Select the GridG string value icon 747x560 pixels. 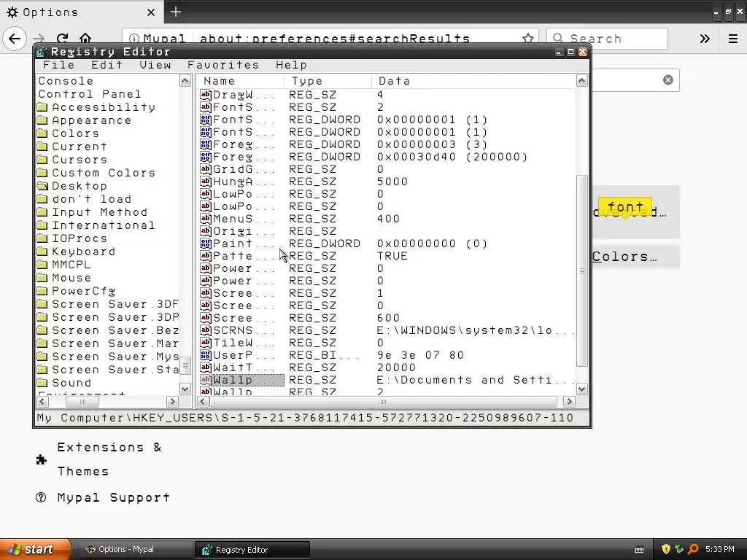click(206, 169)
